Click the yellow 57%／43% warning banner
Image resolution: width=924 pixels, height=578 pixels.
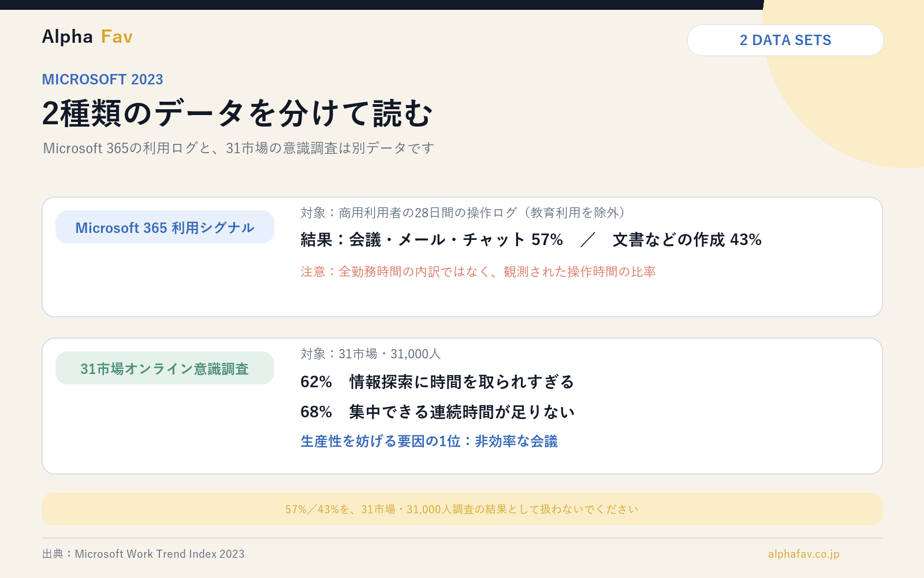pos(462,509)
